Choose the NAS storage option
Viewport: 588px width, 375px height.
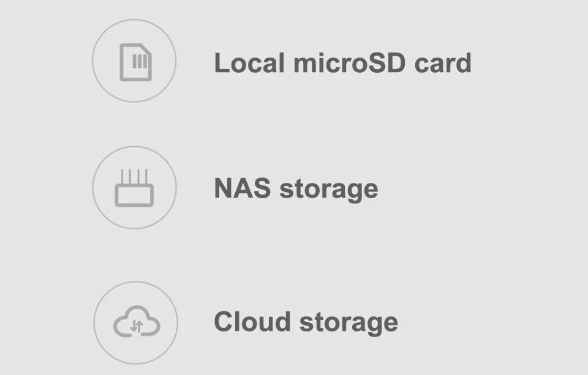coord(296,188)
